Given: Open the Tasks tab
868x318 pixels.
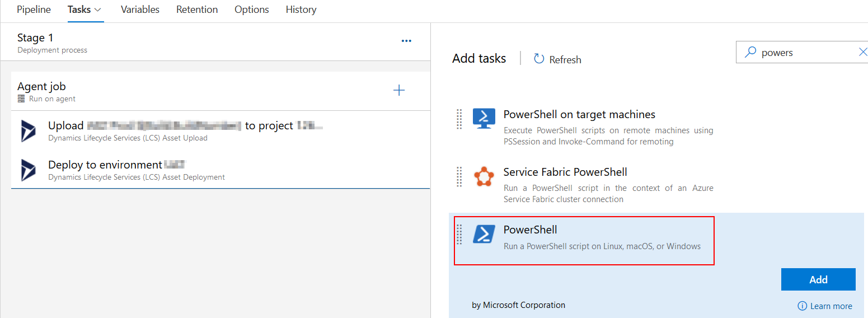Looking at the screenshot, I should tap(85, 10).
